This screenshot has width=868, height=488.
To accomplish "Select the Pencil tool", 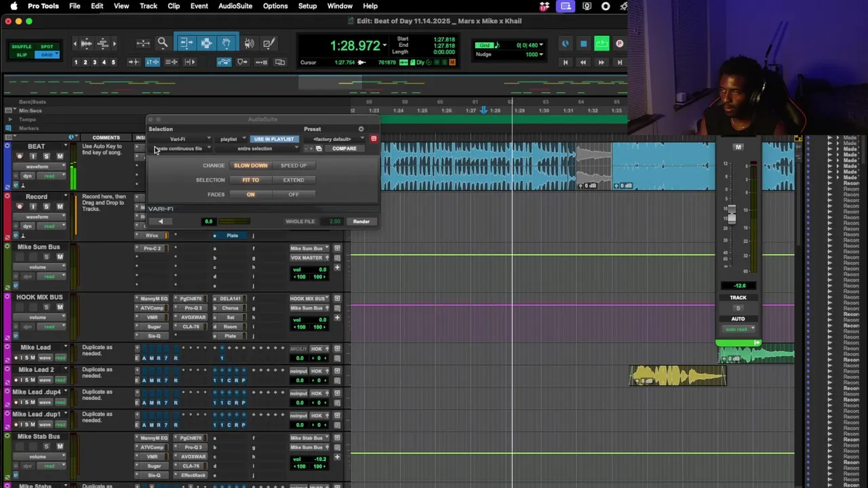I will pyautogui.click(x=269, y=43).
